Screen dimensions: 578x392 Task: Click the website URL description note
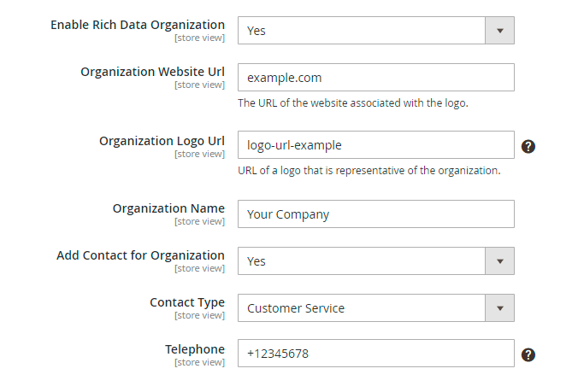point(352,103)
